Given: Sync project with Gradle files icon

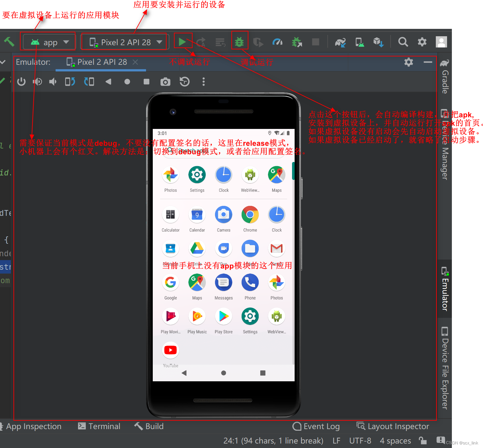Looking at the screenshot, I should click(x=340, y=42).
